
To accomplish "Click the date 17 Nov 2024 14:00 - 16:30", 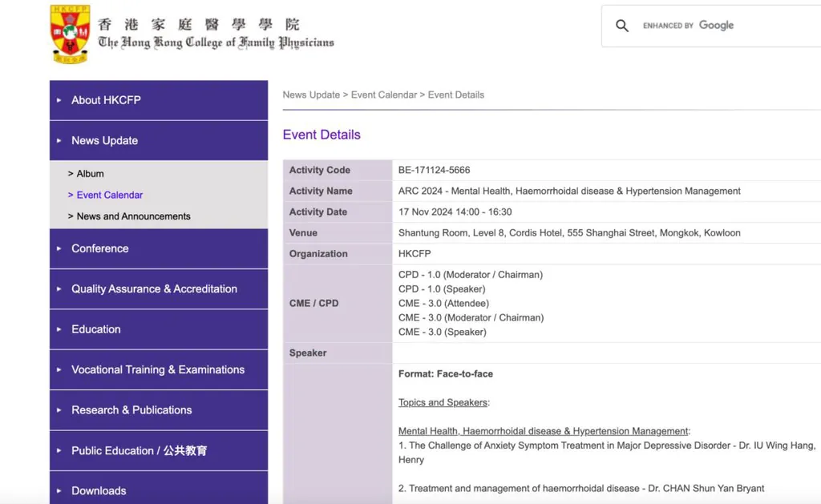I will click(x=455, y=212).
